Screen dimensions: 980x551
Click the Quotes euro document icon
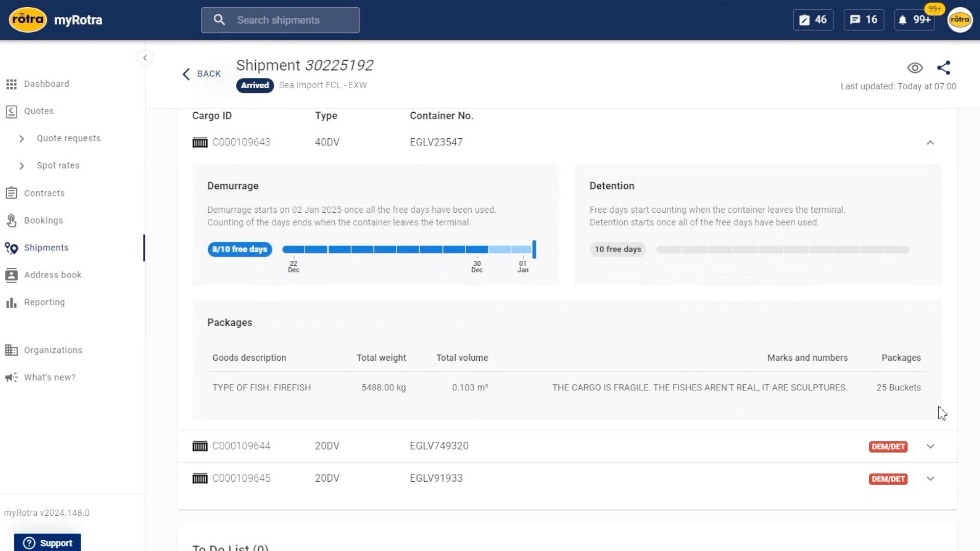pos(11,111)
